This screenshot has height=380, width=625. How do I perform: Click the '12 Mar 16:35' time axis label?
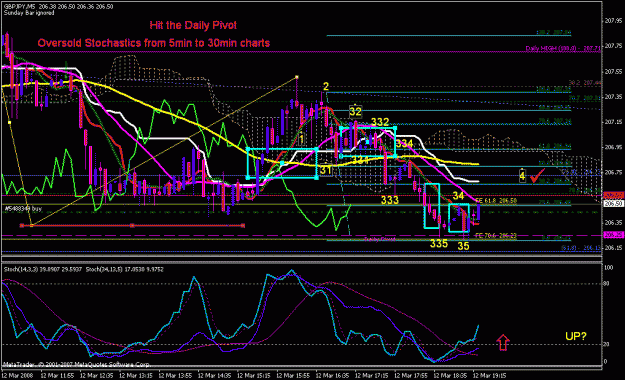333,376
